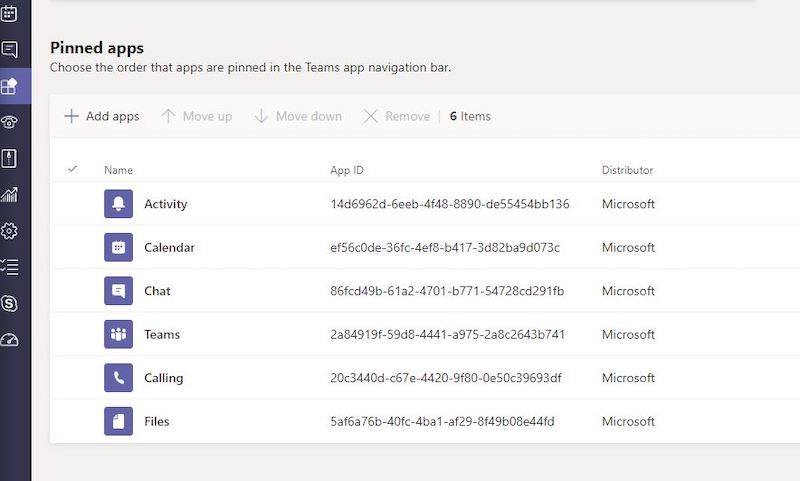Select the Teams app name
This screenshot has height=481, width=800.
click(x=162, y=334)
